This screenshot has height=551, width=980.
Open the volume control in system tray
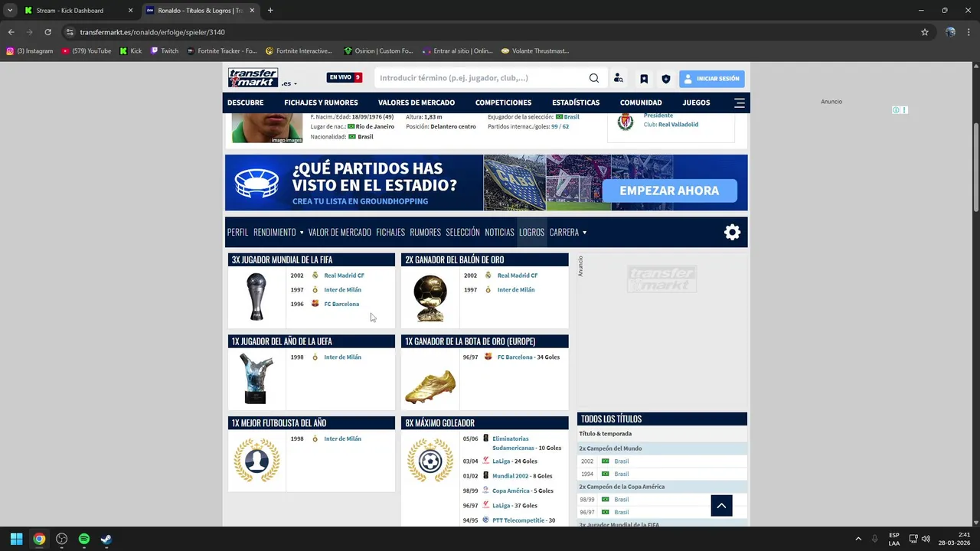click(x=926, y=539)
